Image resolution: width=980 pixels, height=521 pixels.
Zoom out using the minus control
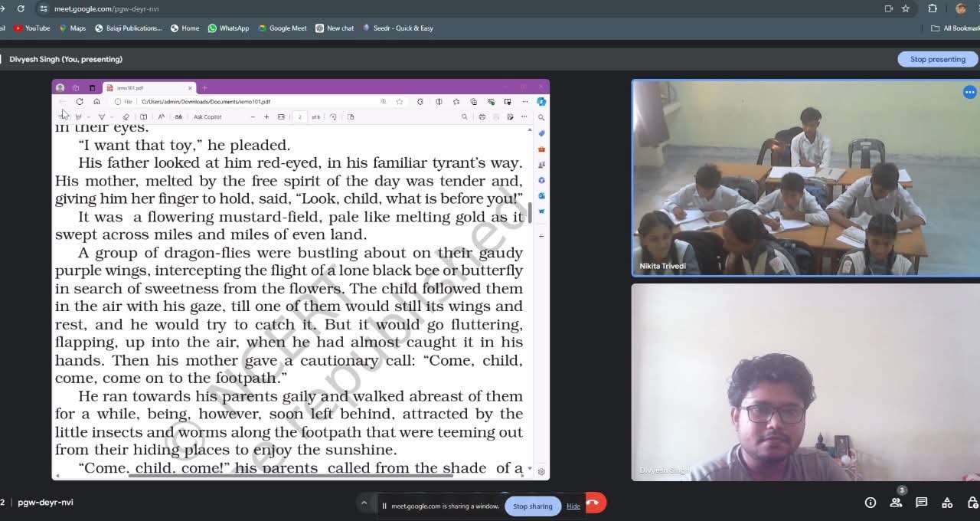click(253, 116)
